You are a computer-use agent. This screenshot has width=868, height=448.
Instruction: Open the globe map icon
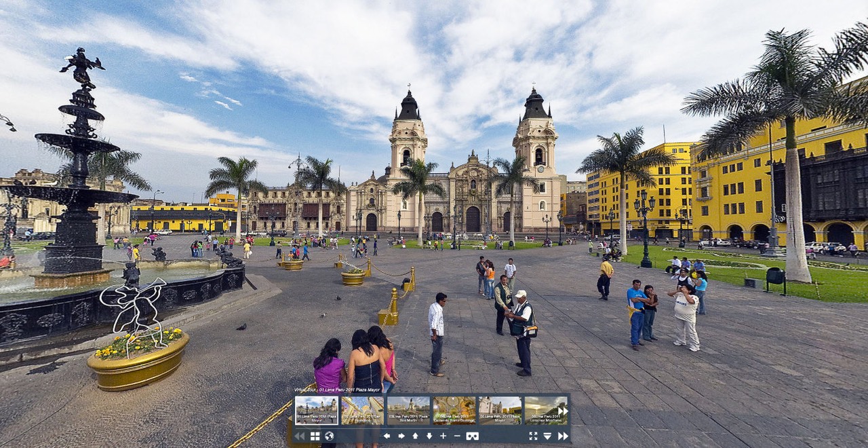tap(329, 436)
